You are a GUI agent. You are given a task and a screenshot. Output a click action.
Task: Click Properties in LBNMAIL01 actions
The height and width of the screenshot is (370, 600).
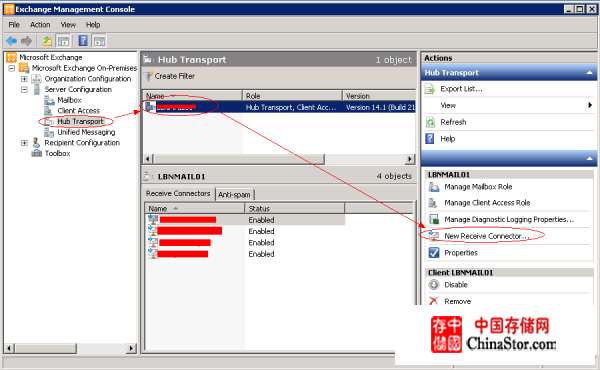coord(461,253)
